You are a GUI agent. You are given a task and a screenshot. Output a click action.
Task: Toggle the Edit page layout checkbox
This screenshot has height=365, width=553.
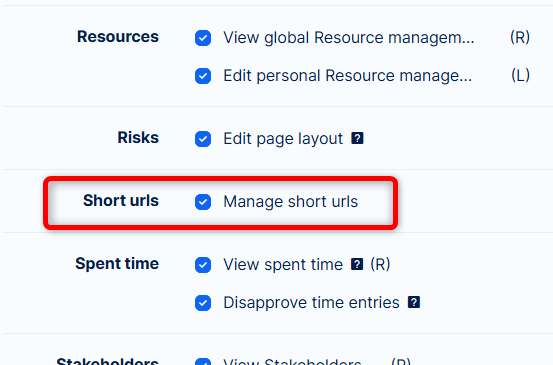click(x=203, y=139)
